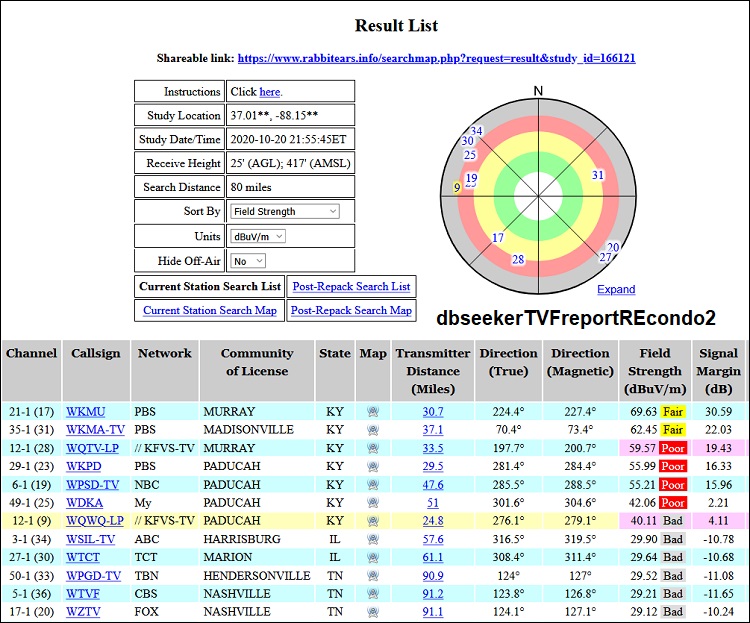Click the WKPD row map icon
The height and width of the screenshot is (623, 750).
[x=373, y=466]
